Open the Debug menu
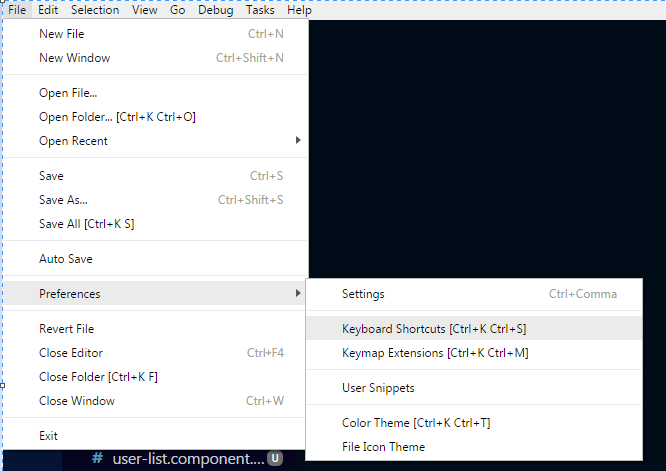Screen dimensions: 666x471 click(x=215, y=10)
